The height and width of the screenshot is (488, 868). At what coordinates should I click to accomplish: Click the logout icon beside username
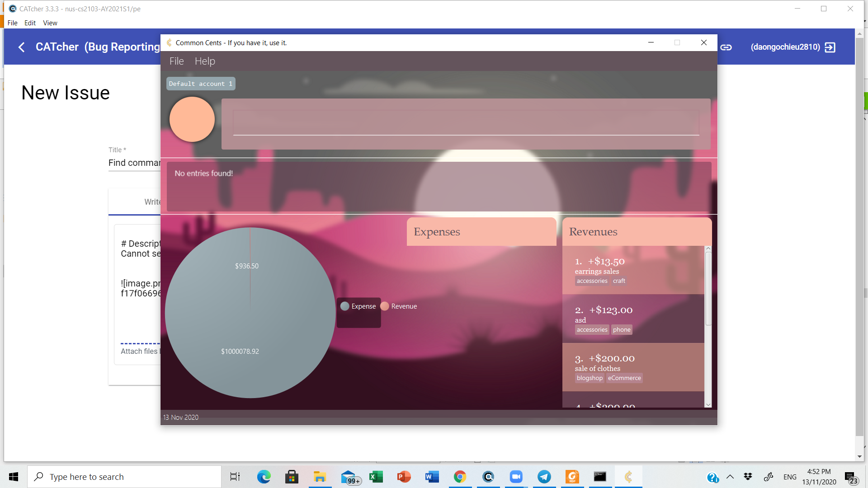(x=830, y=47)
